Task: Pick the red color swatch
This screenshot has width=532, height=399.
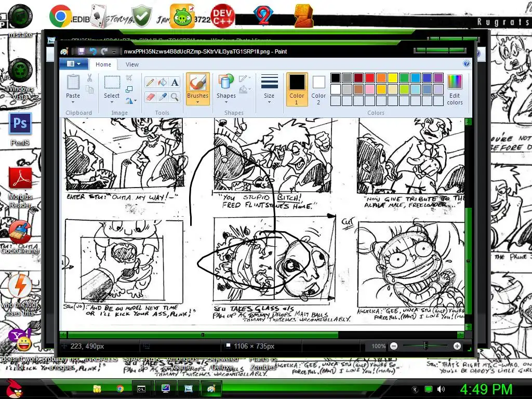Action: pyautogui.click(x=370, y=78)
